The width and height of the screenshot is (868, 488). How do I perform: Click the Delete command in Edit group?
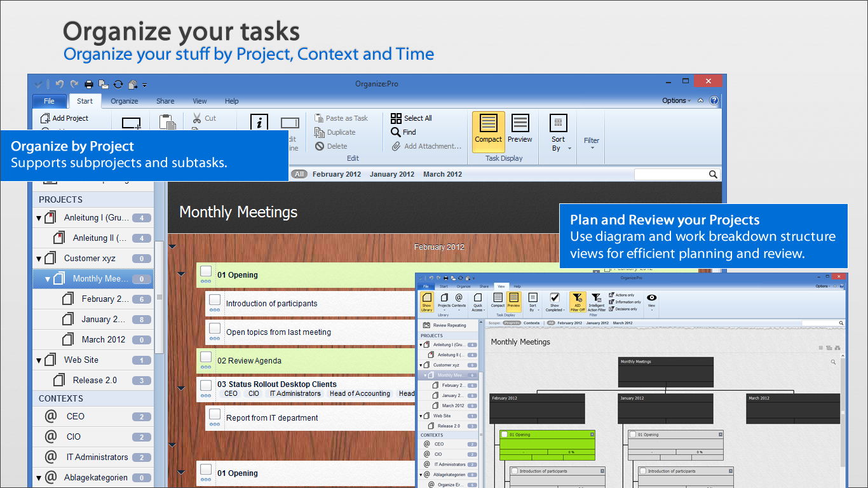(331, 146)
